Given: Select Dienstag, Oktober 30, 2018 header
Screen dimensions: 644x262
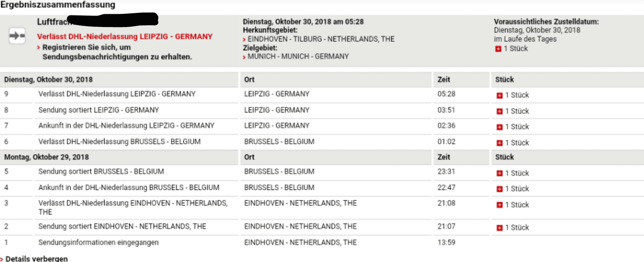Looking at the screenshot, I should [x=48, y=80].
